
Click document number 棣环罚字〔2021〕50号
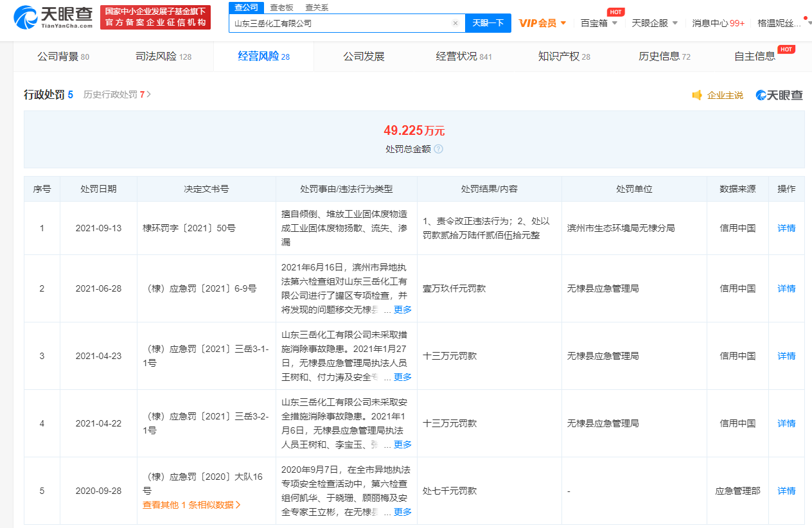click(x=189, y=228)
